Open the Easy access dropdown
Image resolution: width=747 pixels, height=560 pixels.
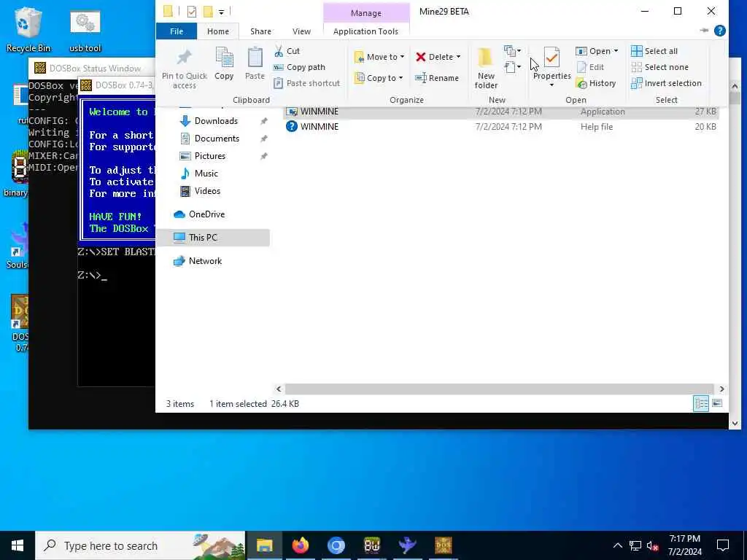point(512,66)
